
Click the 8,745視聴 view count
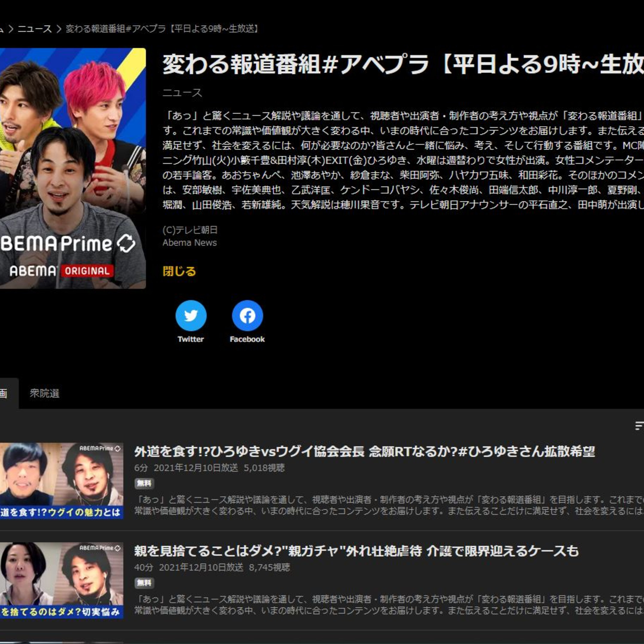[x=270, y=568]
